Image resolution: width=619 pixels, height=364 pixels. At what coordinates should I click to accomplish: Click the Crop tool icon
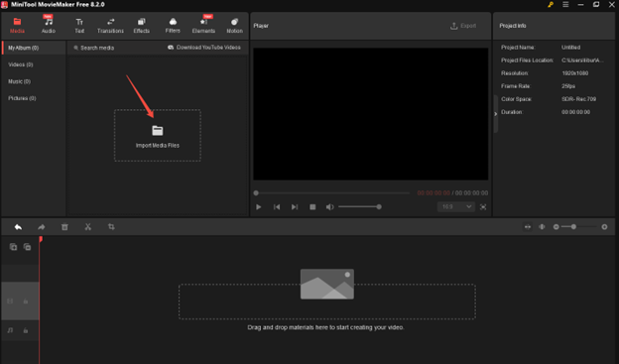pyautogui.click(x=111, y=227)
